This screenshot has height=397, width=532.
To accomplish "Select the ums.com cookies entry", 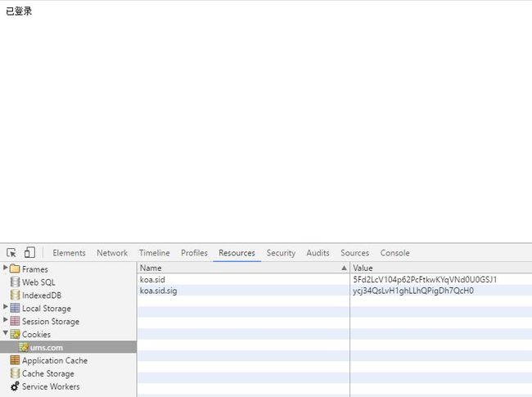I will 68,347.
